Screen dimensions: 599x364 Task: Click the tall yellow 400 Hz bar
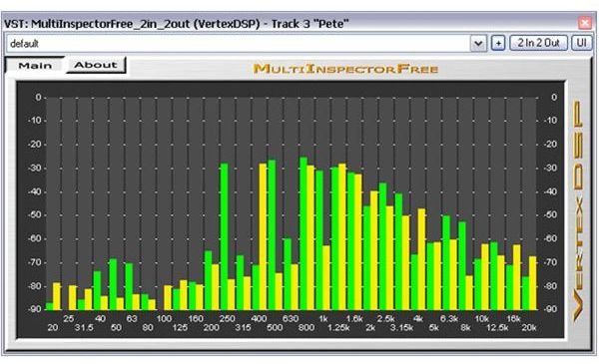(263, 236)
